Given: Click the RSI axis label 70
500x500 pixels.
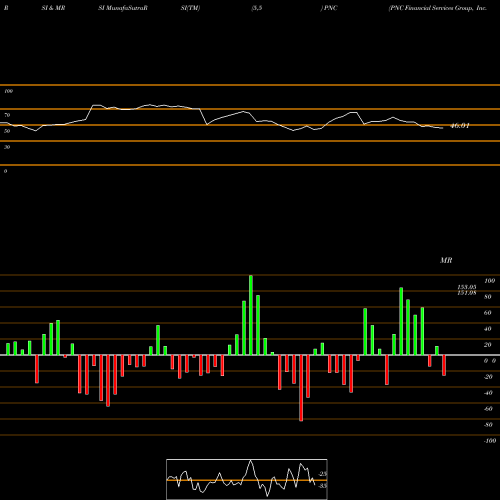Looking at the screenshot, I should (7, 115).
